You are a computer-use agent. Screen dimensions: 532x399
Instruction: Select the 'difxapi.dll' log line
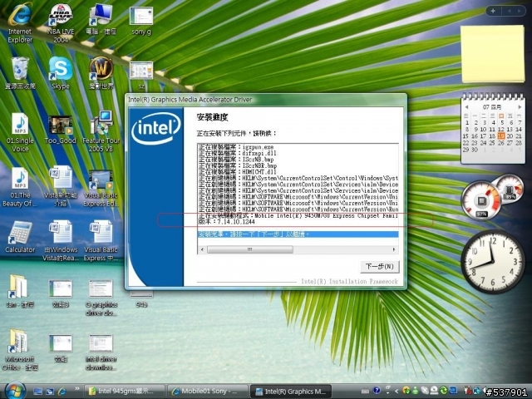(237, 153)
